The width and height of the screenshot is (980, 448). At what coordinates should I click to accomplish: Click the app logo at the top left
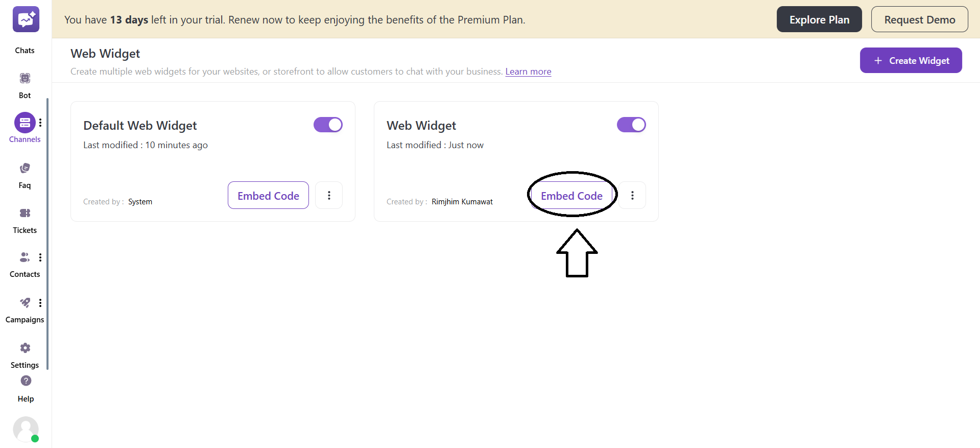[26, 19]
